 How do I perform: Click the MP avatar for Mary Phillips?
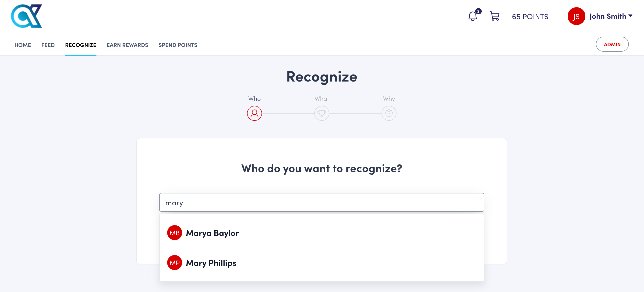pos(174,263)
